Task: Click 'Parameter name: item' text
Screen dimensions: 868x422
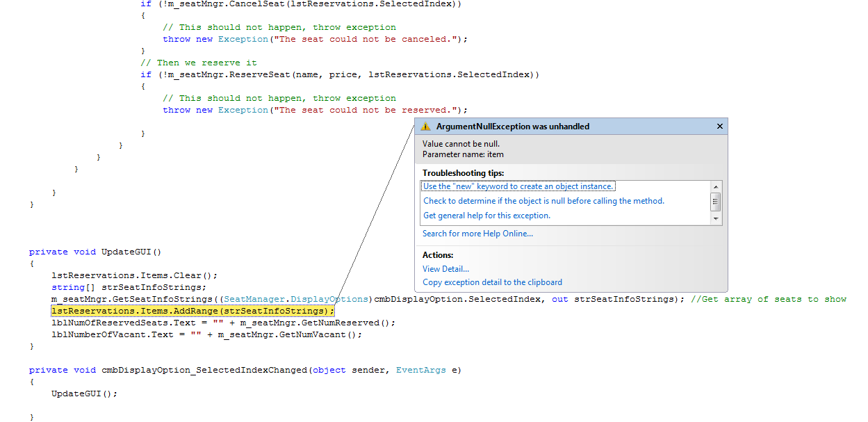Action: pyautogui.click(x=463, y=154)
